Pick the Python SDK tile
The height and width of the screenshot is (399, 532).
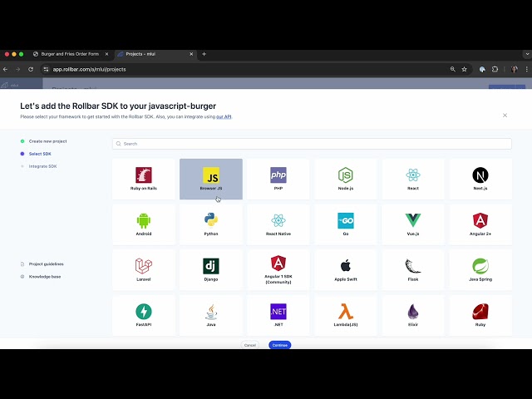(x=211, y=224)
